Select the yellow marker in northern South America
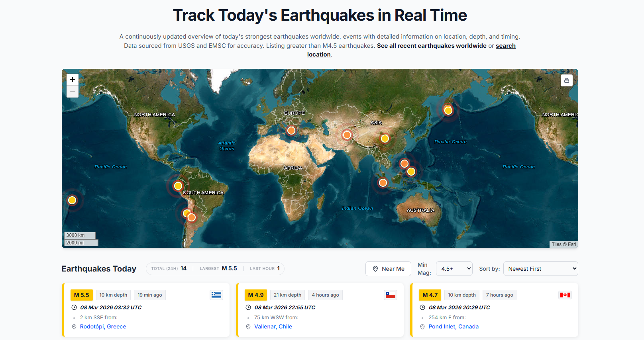Viewport: 644px width, 340px height. tap(178, 186)
